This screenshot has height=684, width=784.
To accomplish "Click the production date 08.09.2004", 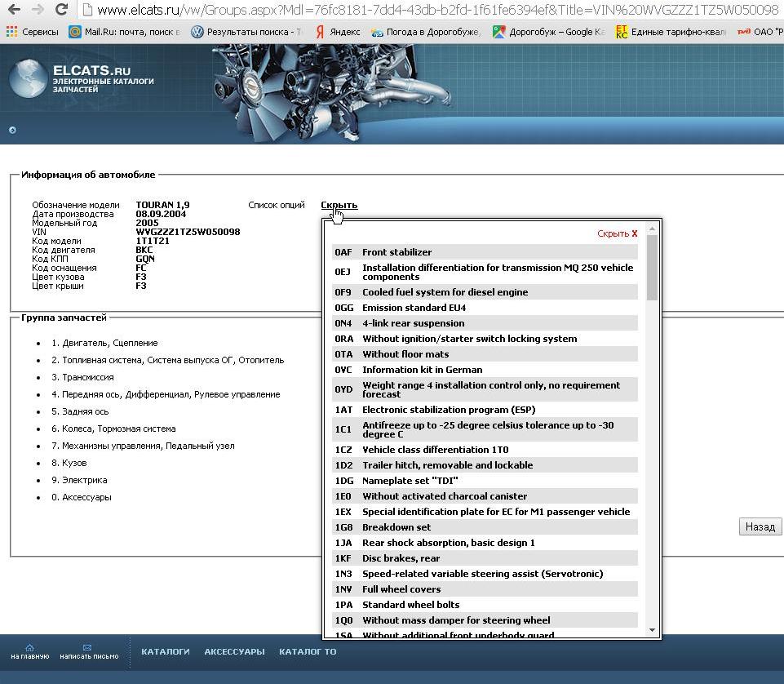I will tap(161, 214).
